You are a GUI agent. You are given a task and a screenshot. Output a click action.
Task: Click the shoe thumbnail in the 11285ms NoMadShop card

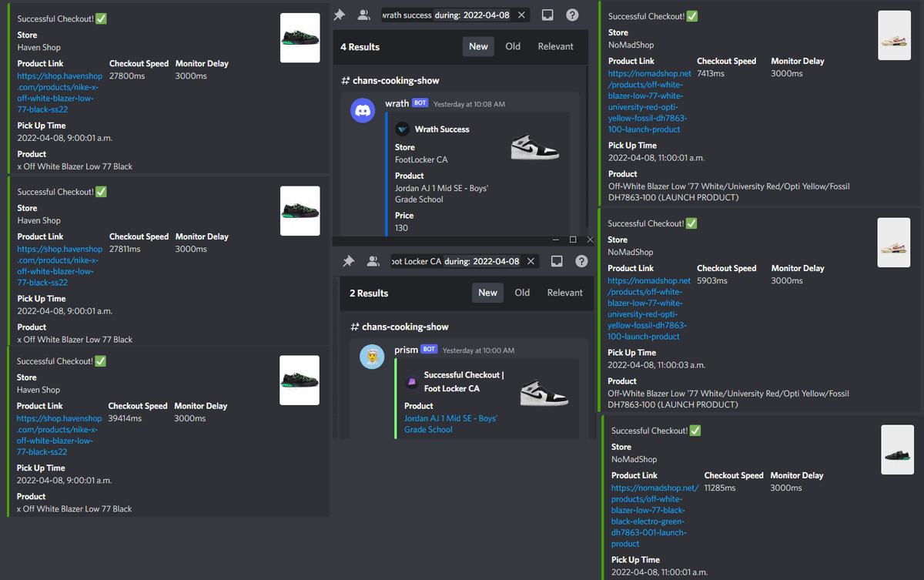(x=898, y=450)
